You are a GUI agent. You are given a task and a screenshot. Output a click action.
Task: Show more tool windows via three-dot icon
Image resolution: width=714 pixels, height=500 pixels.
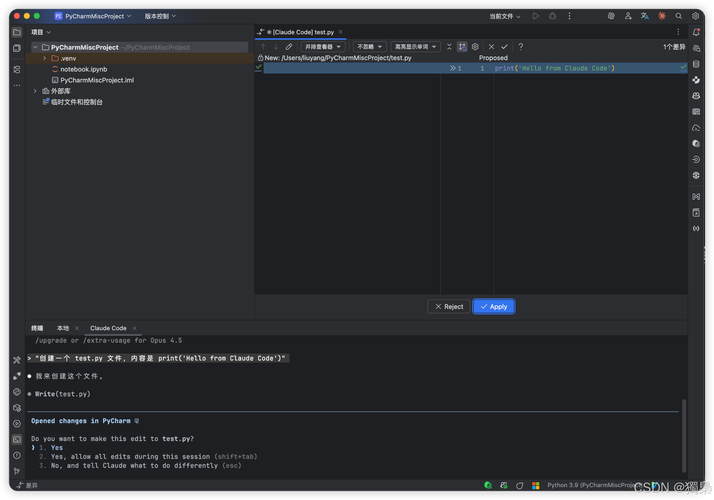pos(17,85)
